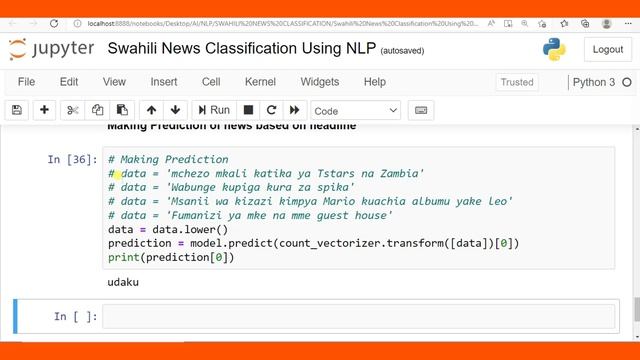Open the File menu

click(27, 82)
